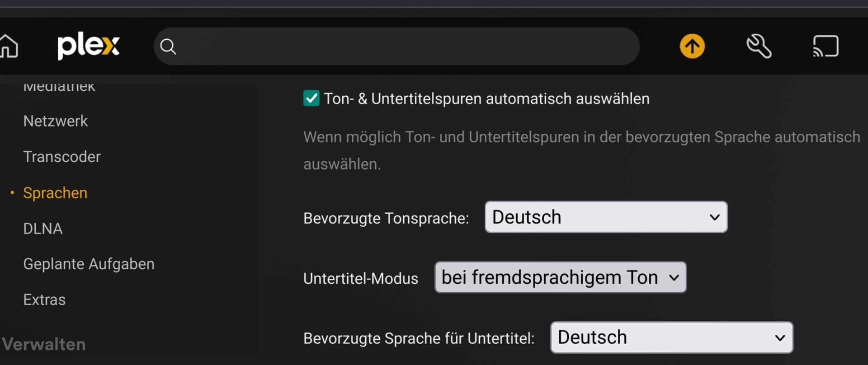The width and height of the screenshot is (868, 365).
Task: Click the Mediathek sidebar item
Action: point(59,86)
